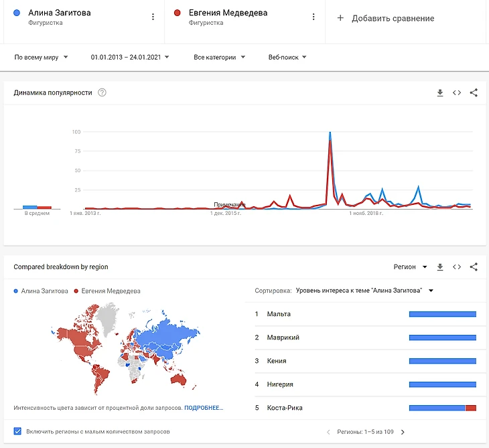Expand the date range dropdown
489x448 pixels.
click(x=130, y=58)
